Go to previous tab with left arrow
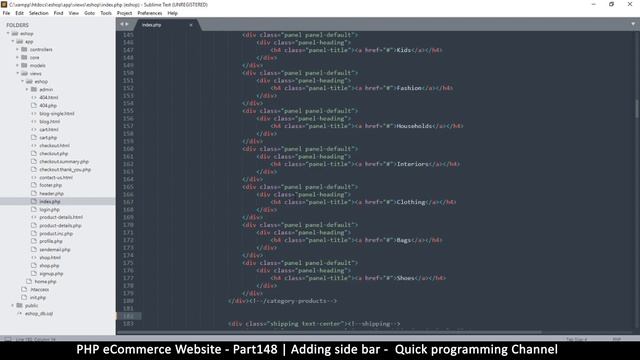The height and width of the screenshot is (360, 640). (121, 24)
